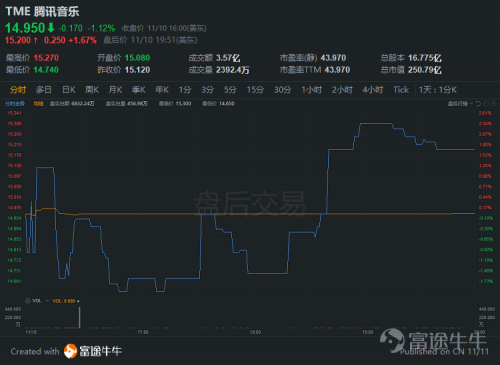The height and width of the screenshot is (365, 500).
Task: Click the 总股本 16.775亿 value
Action: (x=425, y=58)
